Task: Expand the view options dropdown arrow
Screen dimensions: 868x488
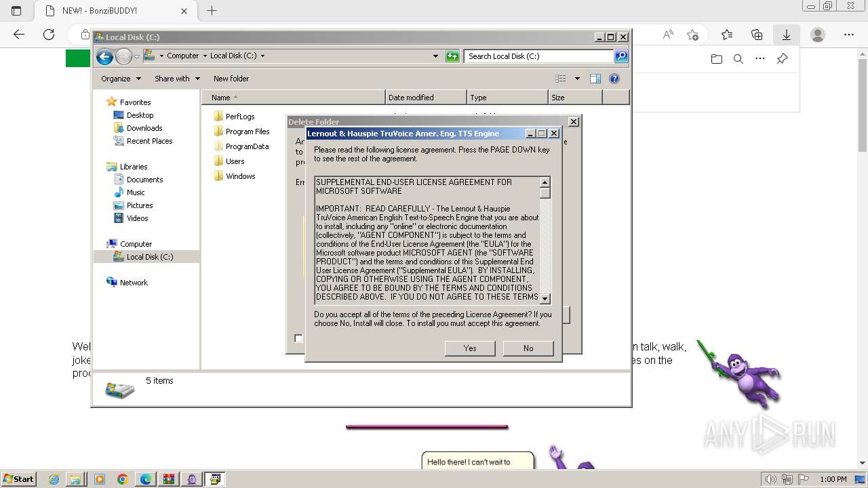Action: coord(577,79)
